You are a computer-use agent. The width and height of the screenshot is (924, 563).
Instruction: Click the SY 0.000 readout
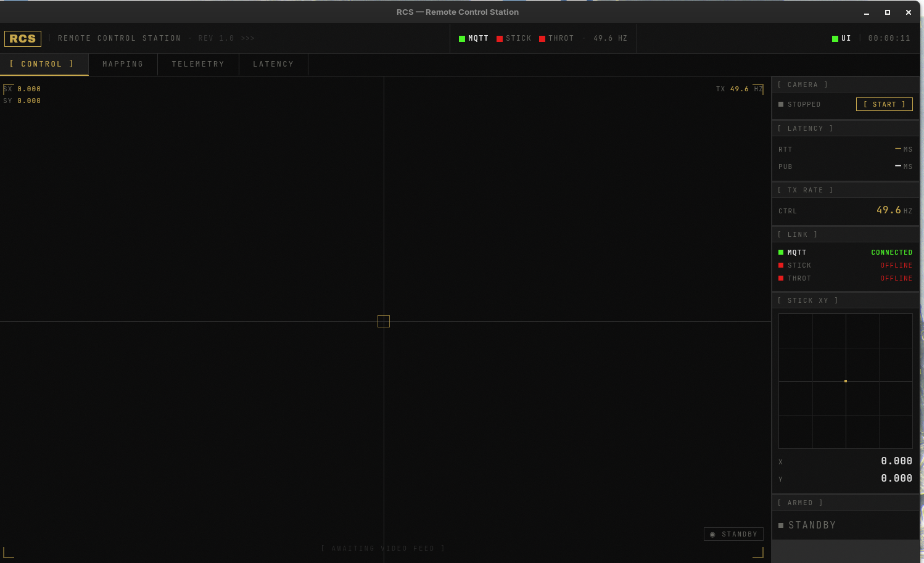coord(22,101)
